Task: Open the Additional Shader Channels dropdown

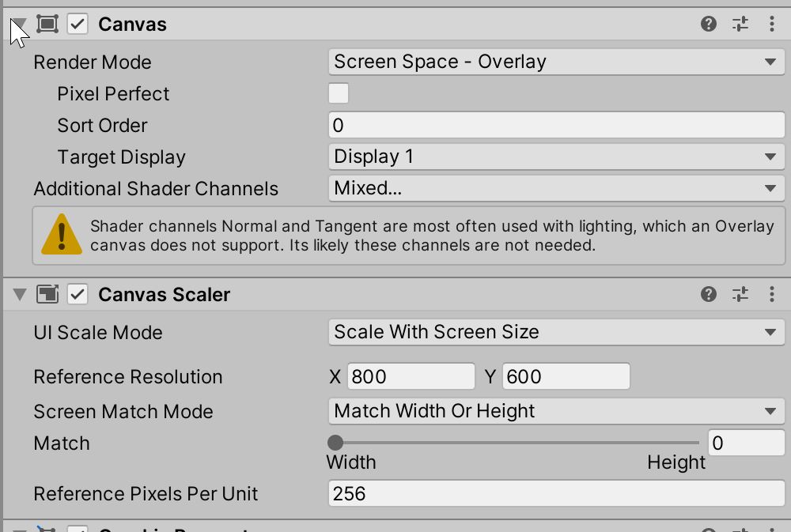Action: 554,188
